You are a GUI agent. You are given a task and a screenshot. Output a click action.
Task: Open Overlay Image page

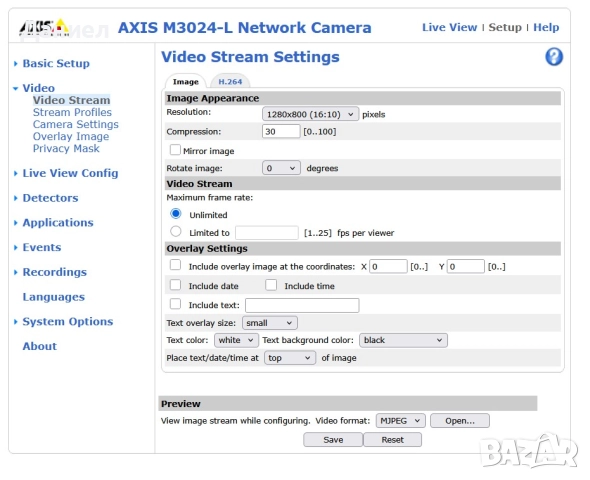pos(71,136)
